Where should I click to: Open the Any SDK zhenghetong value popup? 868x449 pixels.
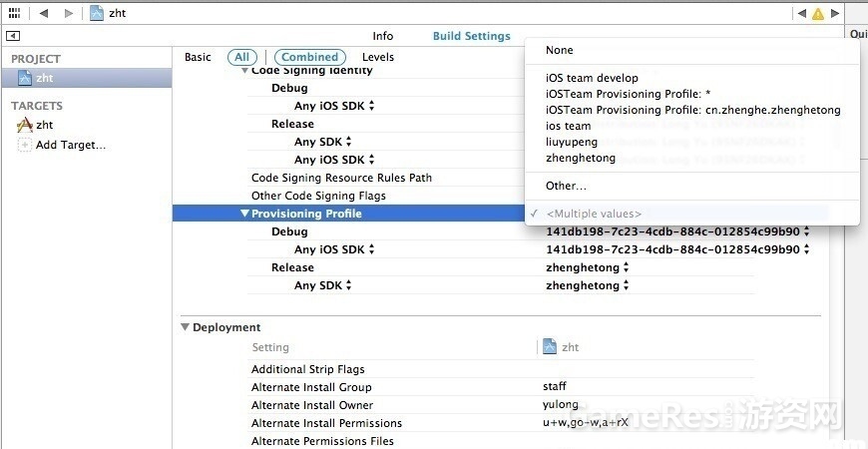588,285
